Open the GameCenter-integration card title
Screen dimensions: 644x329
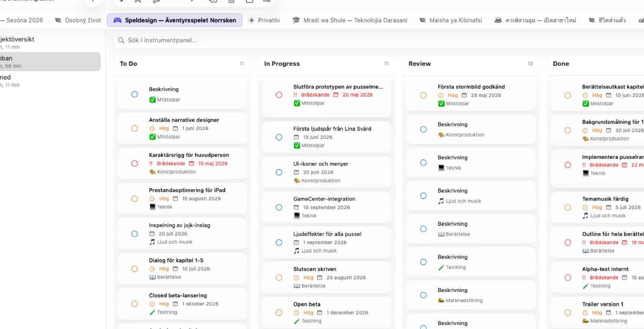point(324,199)
